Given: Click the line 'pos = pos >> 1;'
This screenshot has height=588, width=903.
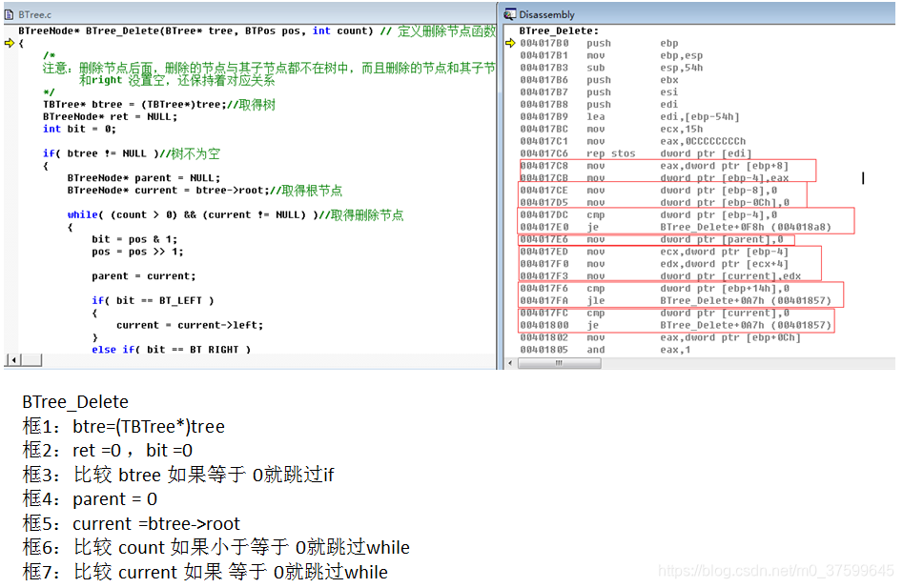Looking at the screenshot, I should (137, 252).
